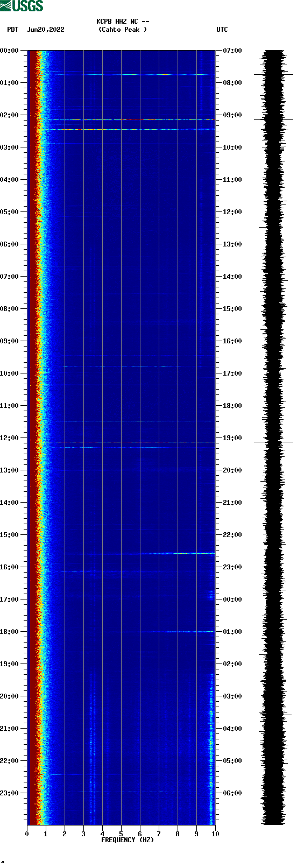Image resolution: width=297 pixels, height=868 pixels.
Task: Click the 12:00 PDT time label
Action: [x=9, y=438]
